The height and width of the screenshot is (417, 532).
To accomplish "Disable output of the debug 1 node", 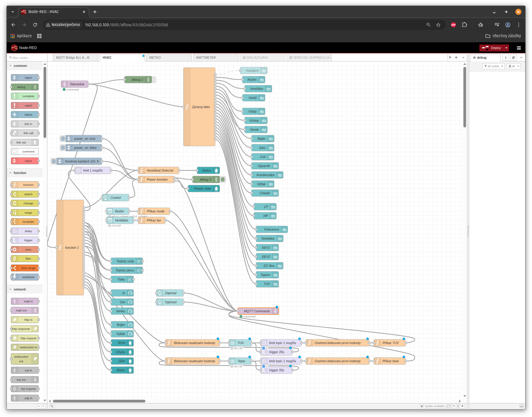I will click(153, 80).
